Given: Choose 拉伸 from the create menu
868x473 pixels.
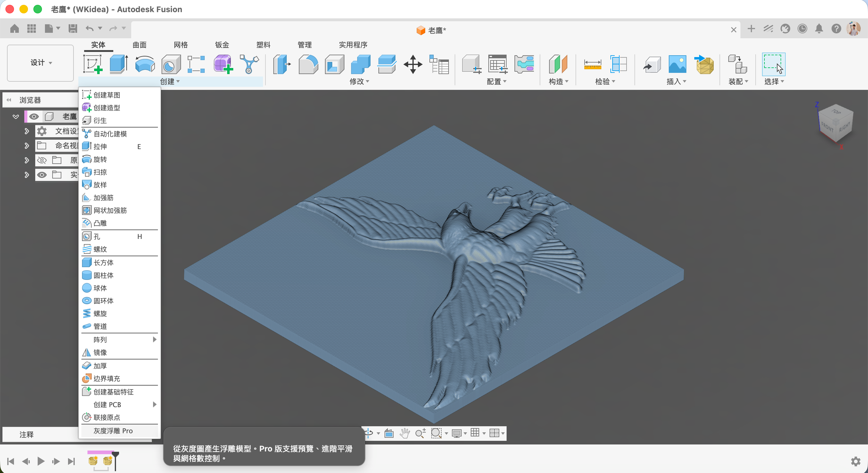Looking at the screenshot, I should pyautogui.click(x=120, y=147).
